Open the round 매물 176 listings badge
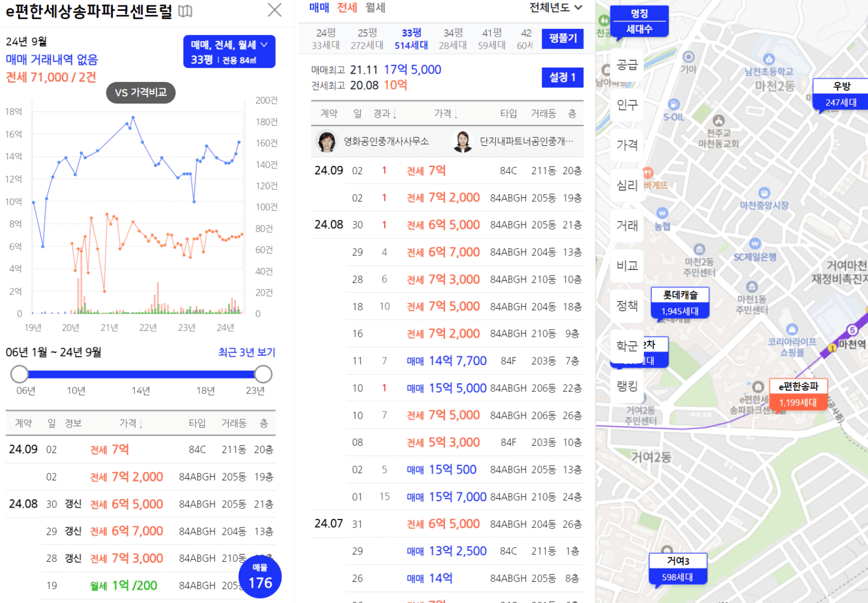This screenshot has width=868, height=603. point(260,578)
